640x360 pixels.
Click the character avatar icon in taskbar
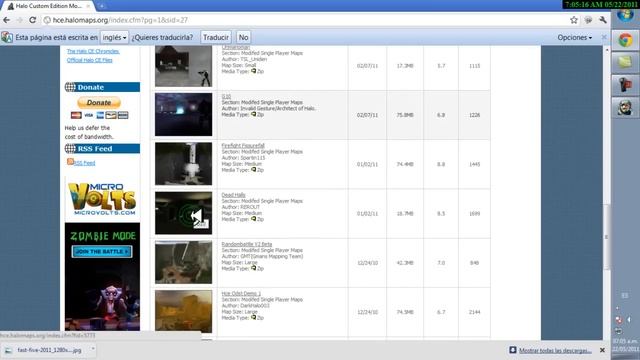(x=625, y=108)
